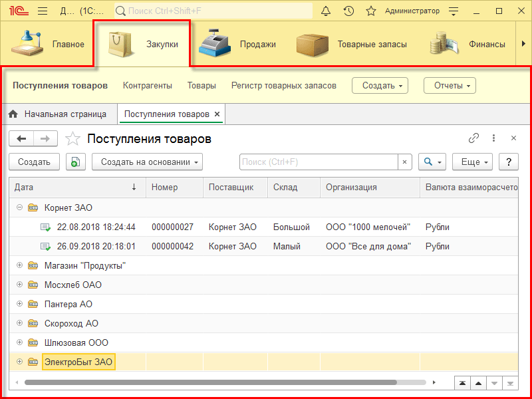This screenshot has width=532, height=399.
Task: Open Контрагенты link
Action: click(147, 86)
